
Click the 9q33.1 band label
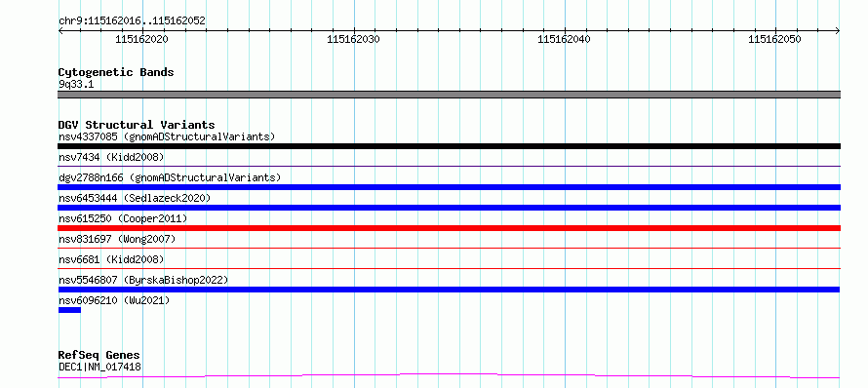coord(76,84)
